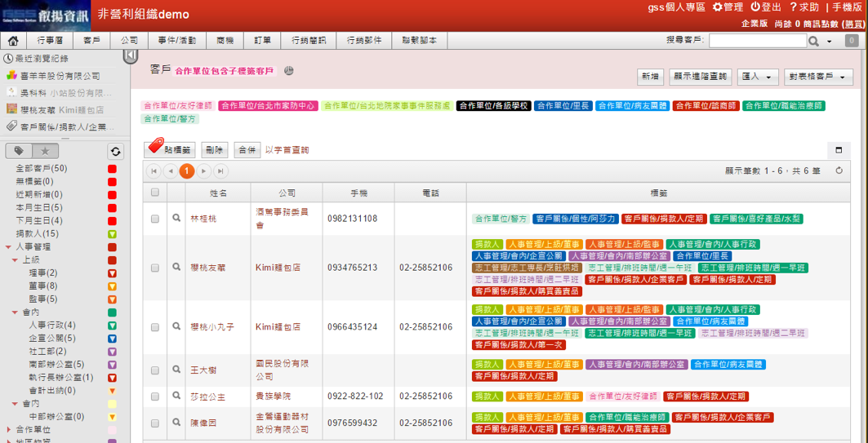
Task: Expand the 合作單位 tree node
Action: coord(9,429)
